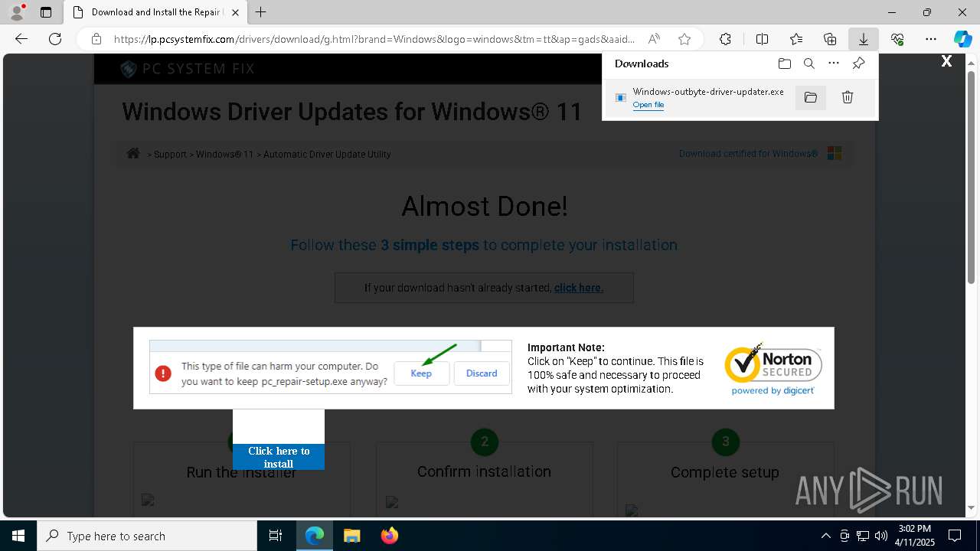The height and width of the screenshot is (551, 980).
Task: Click the Complete setup step heading
Action: coord(725,472)
